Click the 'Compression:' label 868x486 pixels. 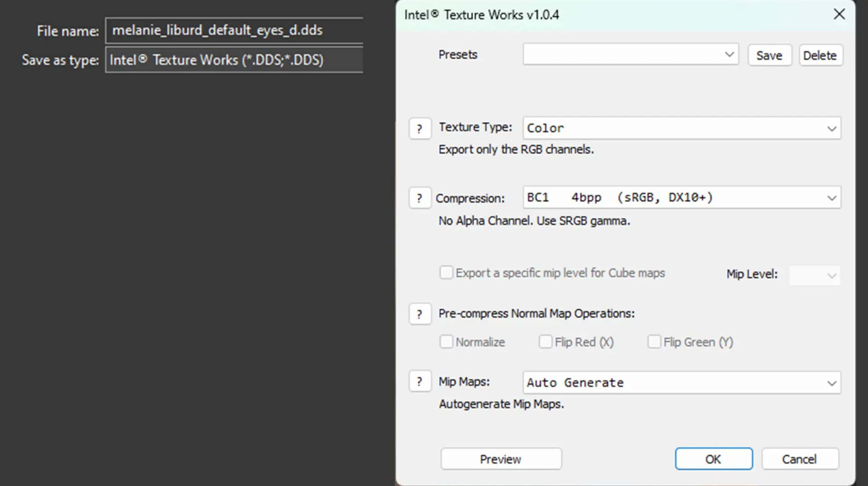click(x=470, y=198)
